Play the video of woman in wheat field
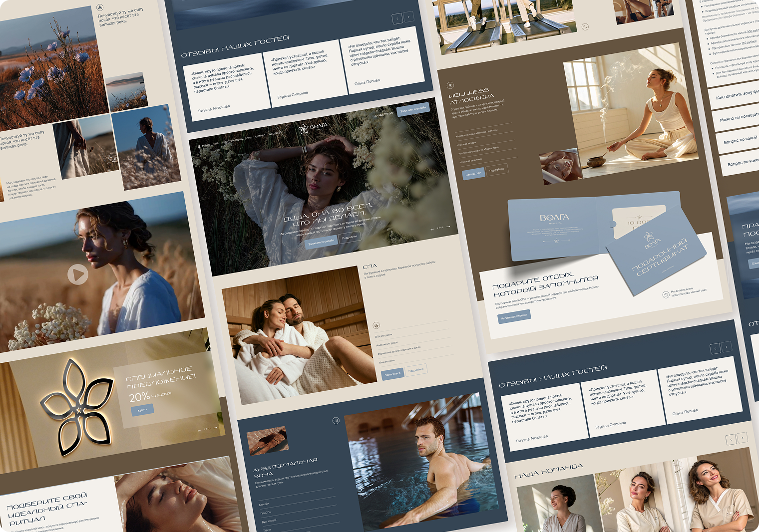759x532 pixels. (78, 274)
